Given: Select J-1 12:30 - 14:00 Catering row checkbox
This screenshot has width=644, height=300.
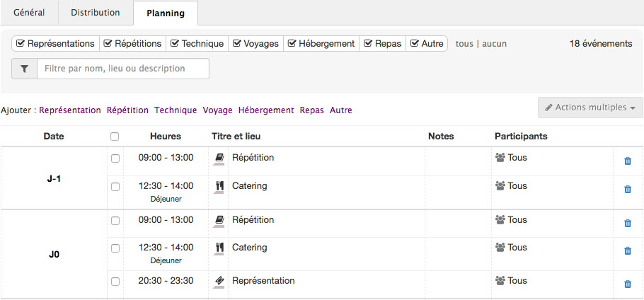Looking at the screenshot, I should [x=115, y=187].
